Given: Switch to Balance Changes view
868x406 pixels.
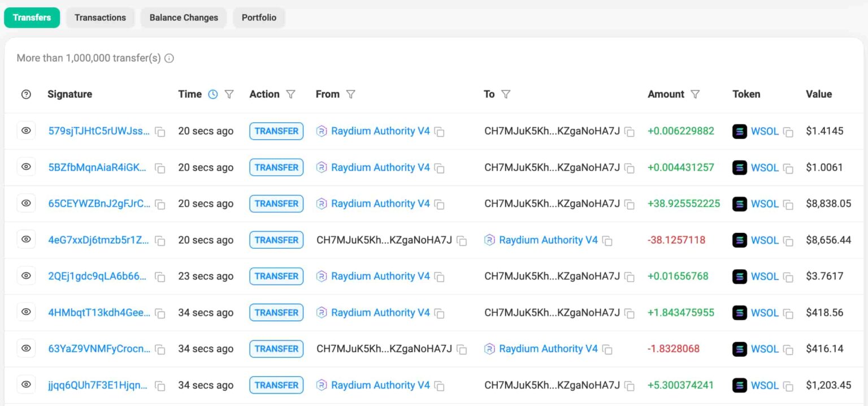Looking at the screenshot, I should point(183,18).
